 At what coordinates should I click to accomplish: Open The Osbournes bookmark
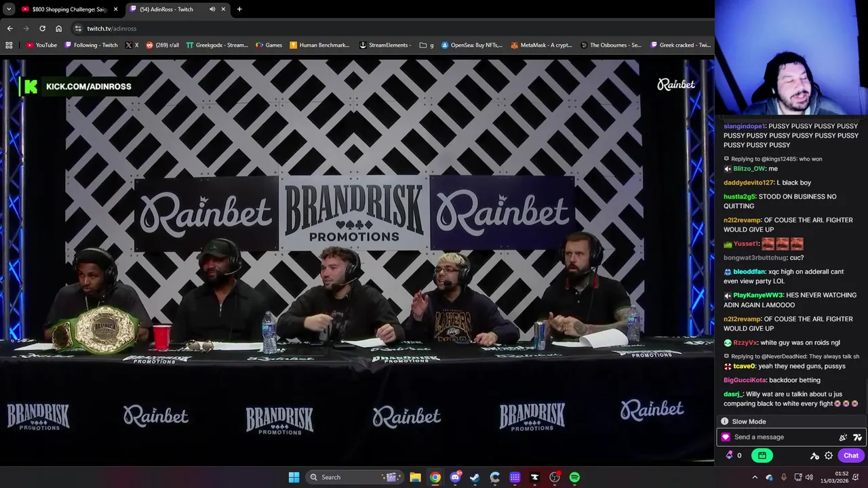point(611,45)
